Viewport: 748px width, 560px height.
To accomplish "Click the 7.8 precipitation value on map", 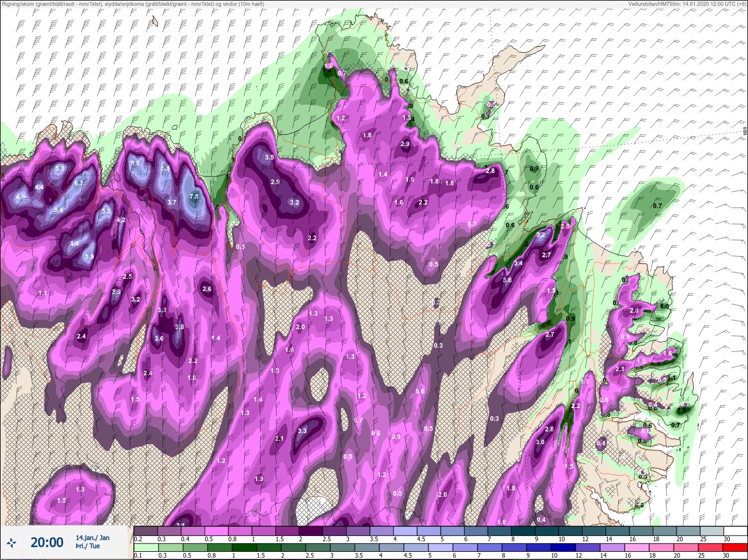I will pyautogui.click(x=194, y=197).
